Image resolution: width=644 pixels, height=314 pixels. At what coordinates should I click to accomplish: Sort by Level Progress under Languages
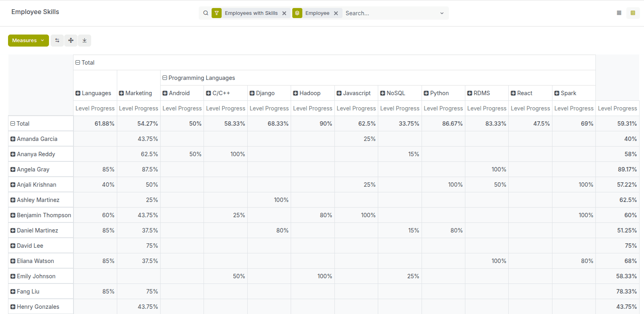tap(95, 108)
